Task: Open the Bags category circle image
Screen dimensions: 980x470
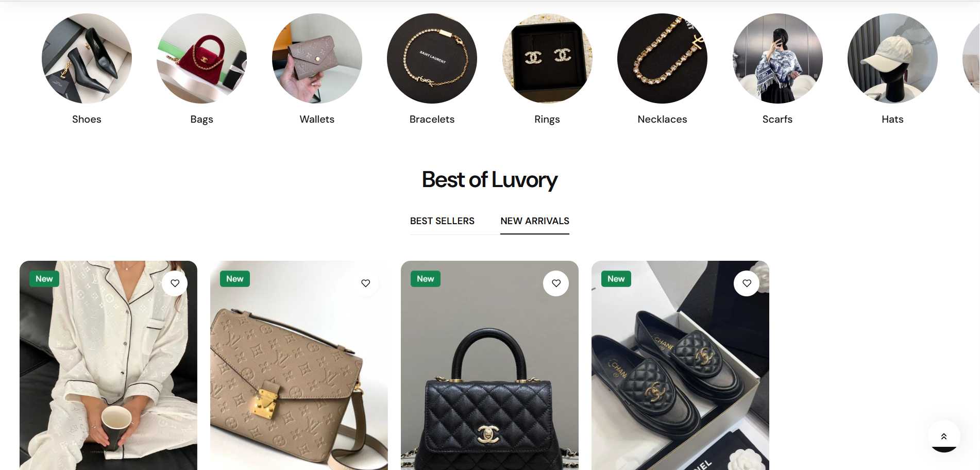Action: 201,58
